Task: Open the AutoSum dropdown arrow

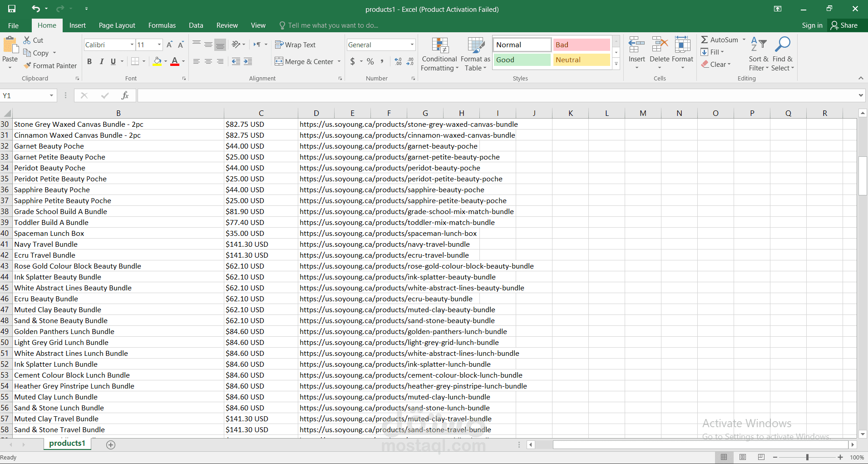Action: click(x=744, y=40)
